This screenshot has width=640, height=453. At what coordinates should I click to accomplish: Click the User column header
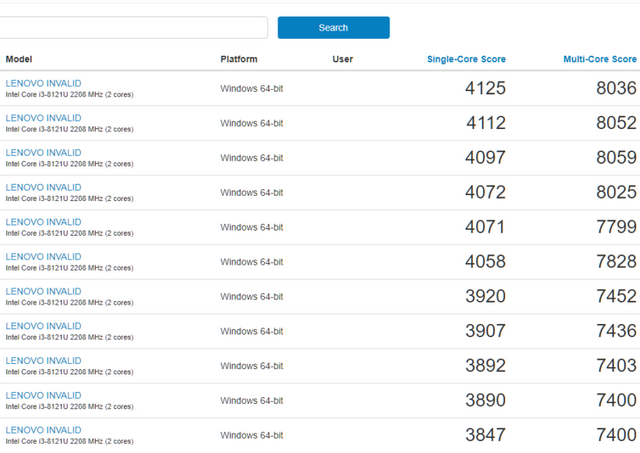click(342, 59)
